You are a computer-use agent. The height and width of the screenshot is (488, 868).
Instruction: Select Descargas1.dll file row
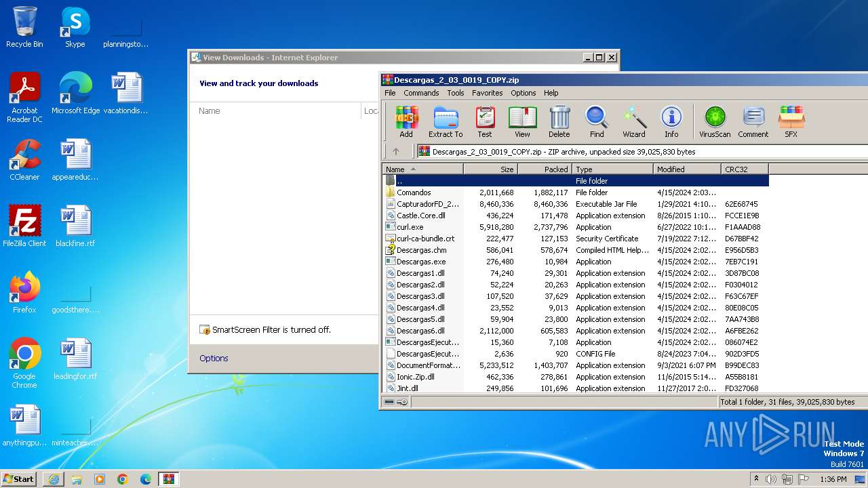576,273
